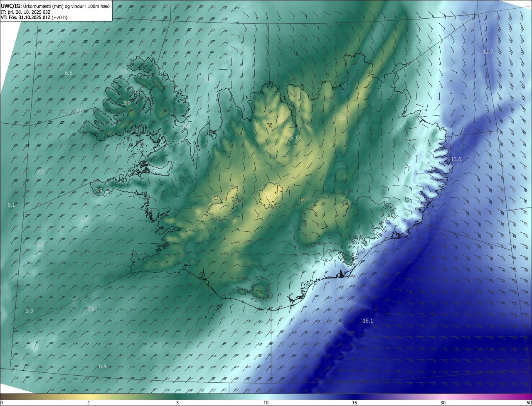Image resolution: width=532 pixels, height=406 pixels.
Task: Click the '10' tick on the colour scale
Action: coord(266,403)
